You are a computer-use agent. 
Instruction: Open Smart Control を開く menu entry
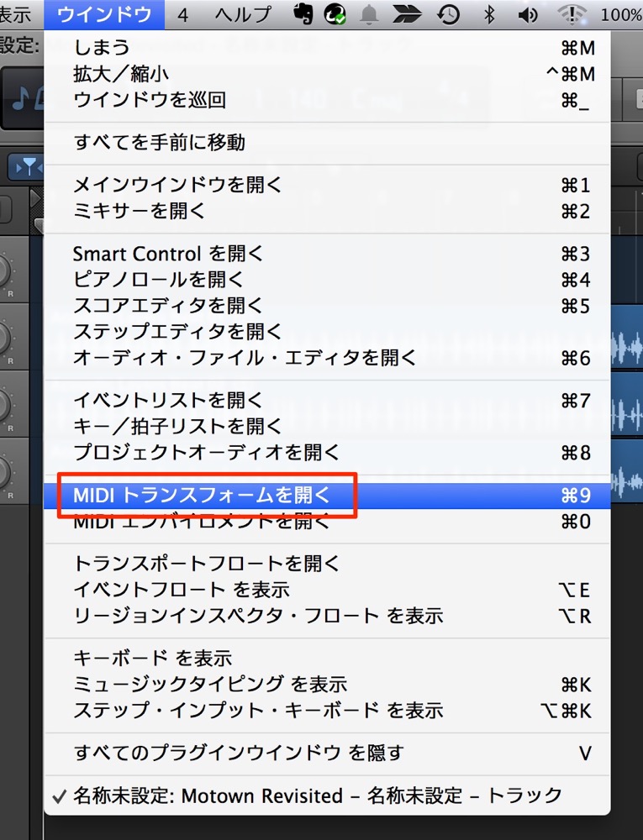click(327, 254)
